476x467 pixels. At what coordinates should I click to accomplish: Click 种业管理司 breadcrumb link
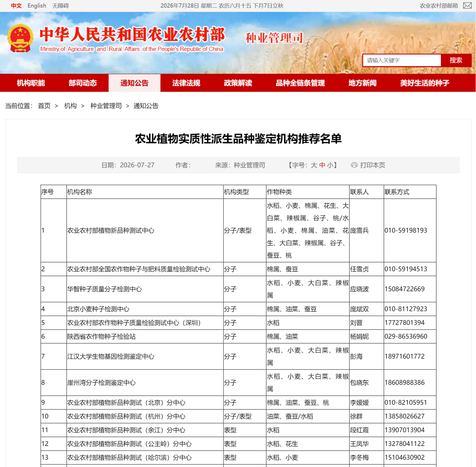[106, 106]
